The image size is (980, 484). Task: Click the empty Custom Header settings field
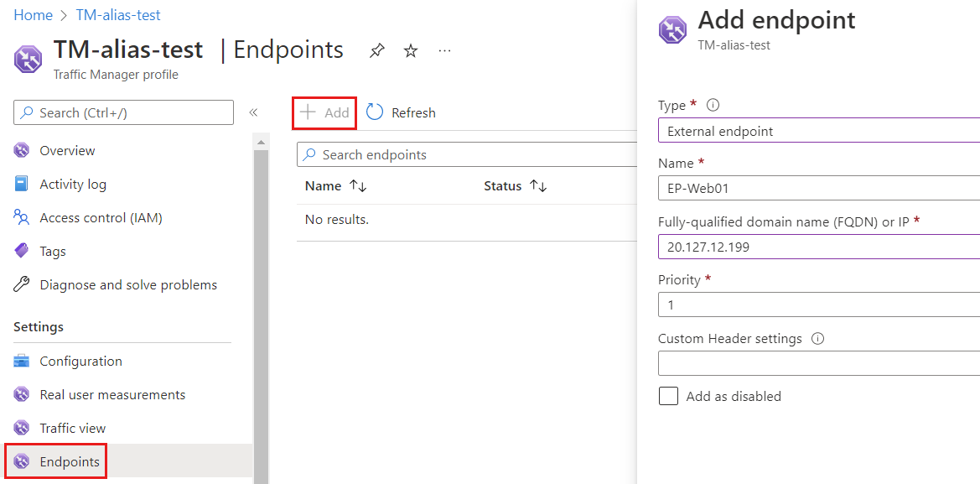(819, 362)
